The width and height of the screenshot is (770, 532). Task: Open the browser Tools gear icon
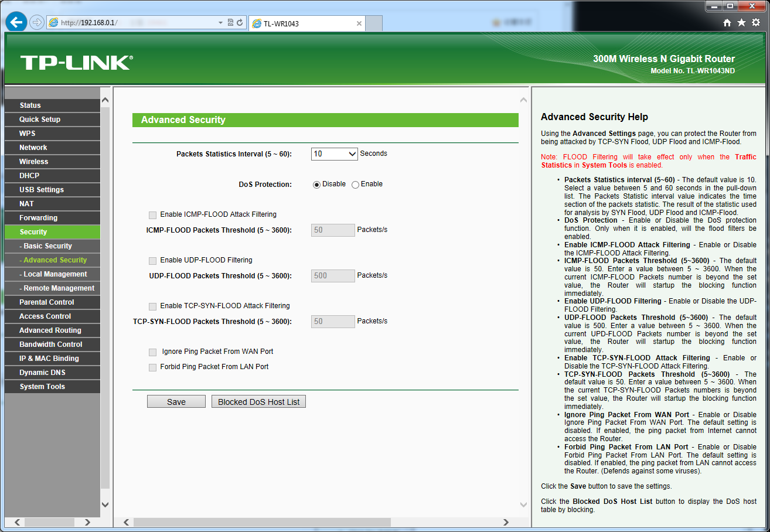756,22
